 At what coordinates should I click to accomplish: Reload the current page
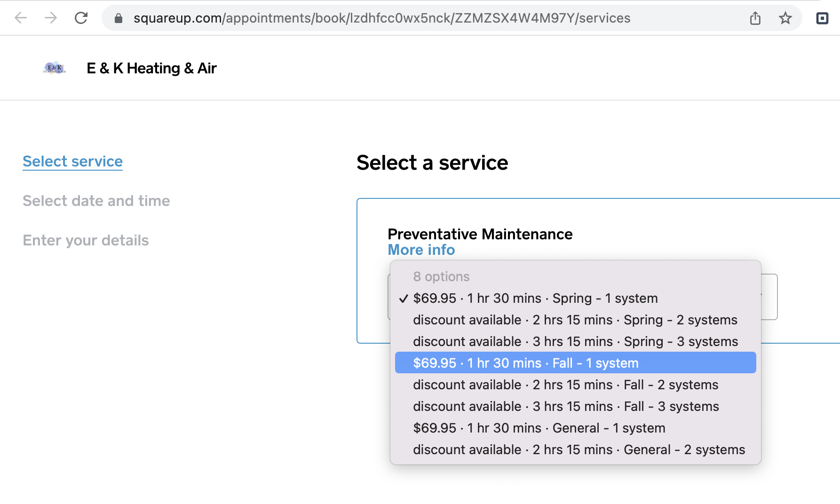pos(81,18)
